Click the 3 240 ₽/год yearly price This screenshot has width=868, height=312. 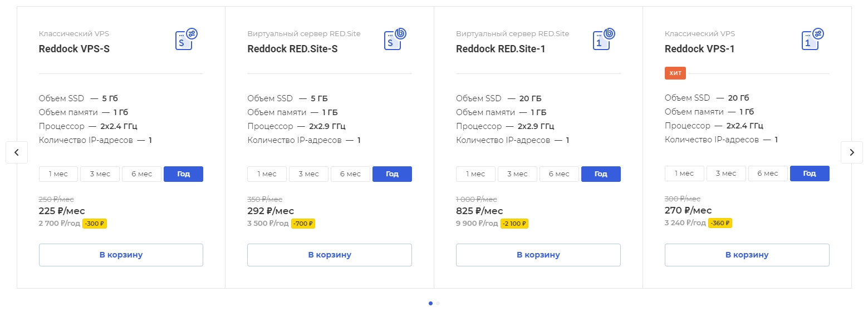pos(686,223)
